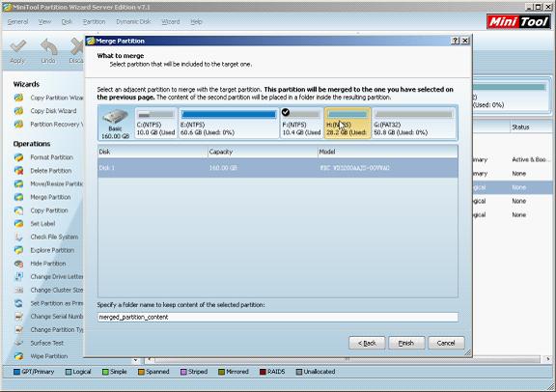Click the MiniTool logo
The height and width of the screenshot is (392, 556).
518,21
